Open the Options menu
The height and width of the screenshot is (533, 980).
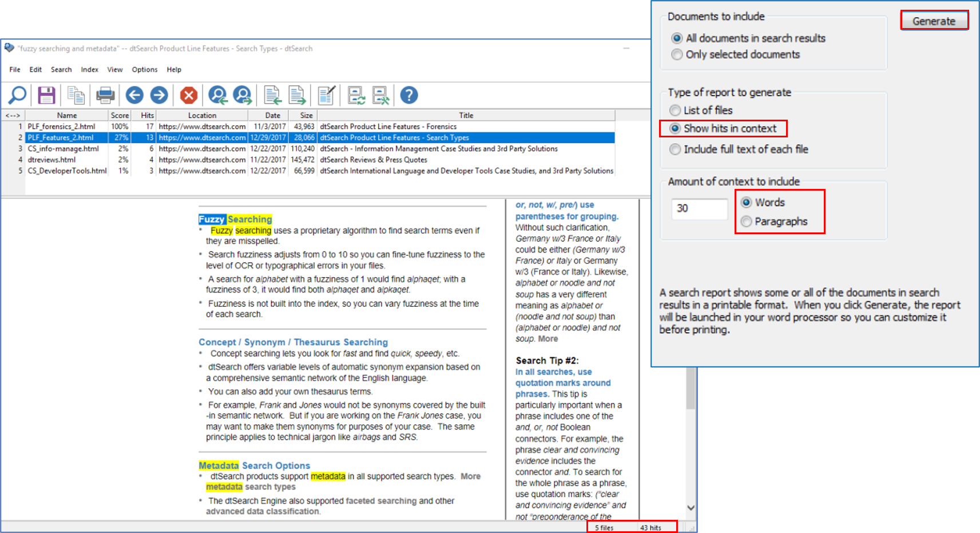(145, 69)
